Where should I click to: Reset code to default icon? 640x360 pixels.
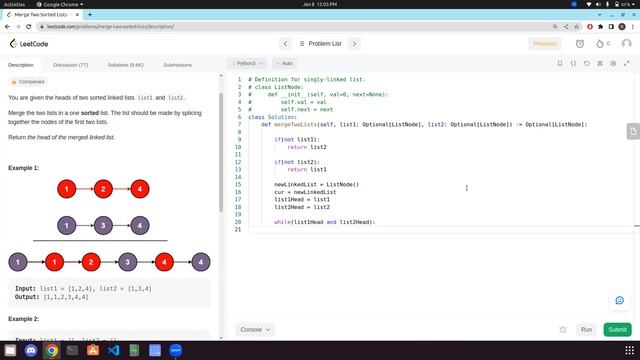pyautogui.click(x=587, y=63)
